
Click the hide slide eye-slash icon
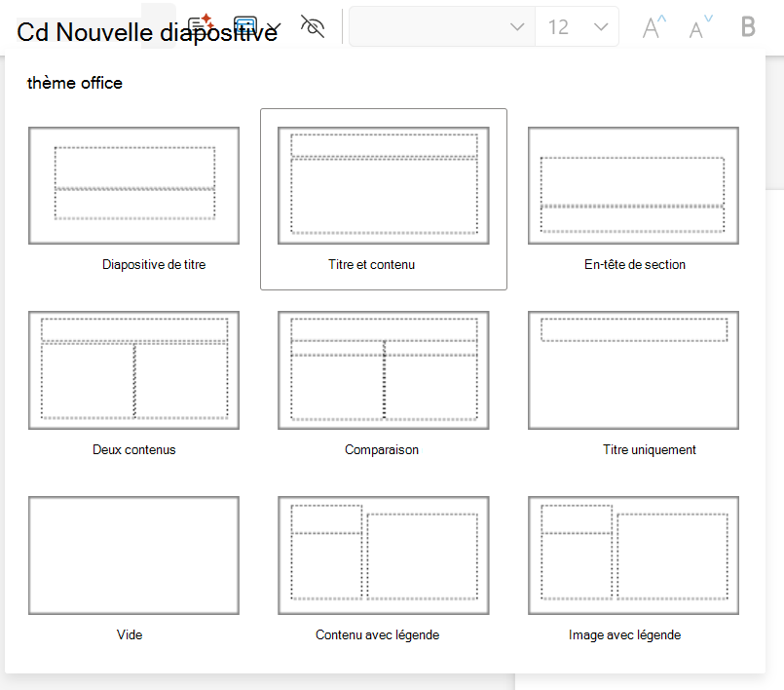point(313,26)
